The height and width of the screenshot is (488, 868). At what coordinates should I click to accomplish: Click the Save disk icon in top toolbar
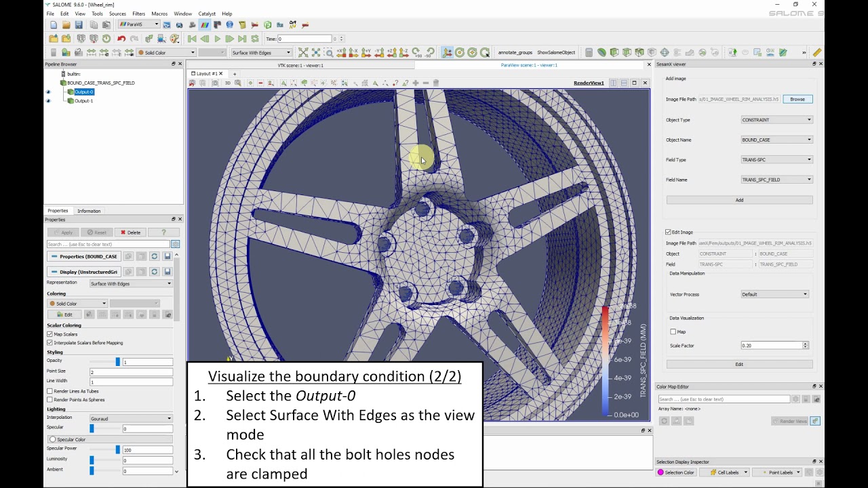[x=79, y=25]
